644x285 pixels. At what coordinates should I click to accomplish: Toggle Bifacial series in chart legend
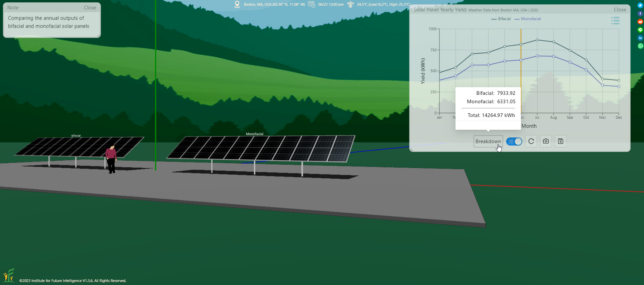[x=501, y=19]
